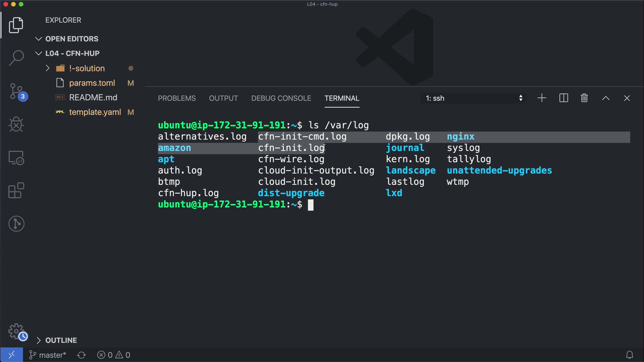644x362 pixels.
Task: Switch to the DEBUG CONSOLE tab
Action: (x=281, y=98)
